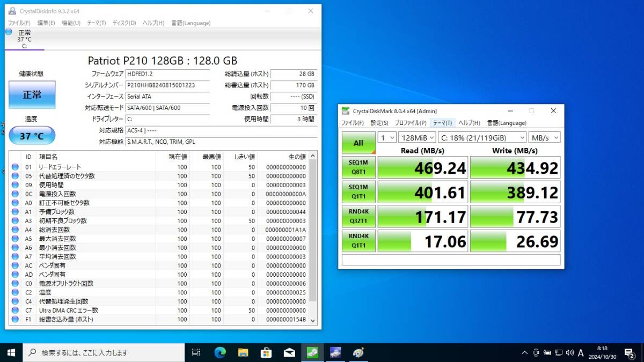Open Mail app from taskbar

pyautogui.click(x=289, y=352)
